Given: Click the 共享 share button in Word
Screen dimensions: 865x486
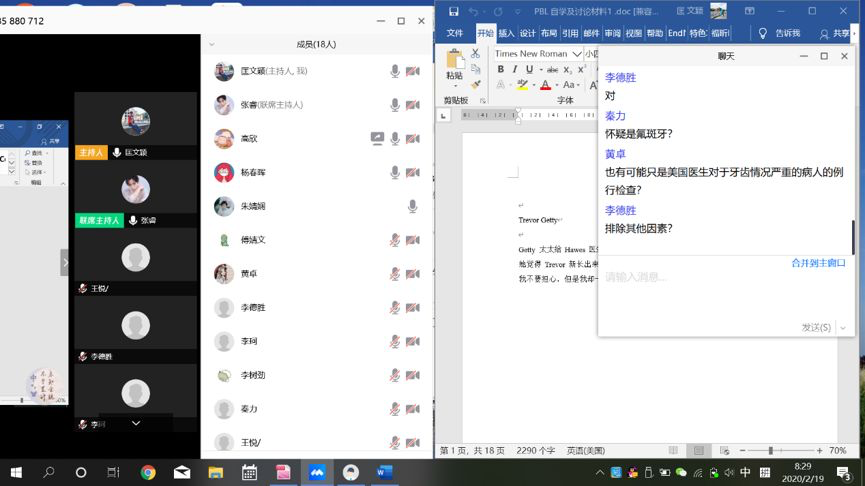Looking at the screenshot, I should tap(835, 34).
